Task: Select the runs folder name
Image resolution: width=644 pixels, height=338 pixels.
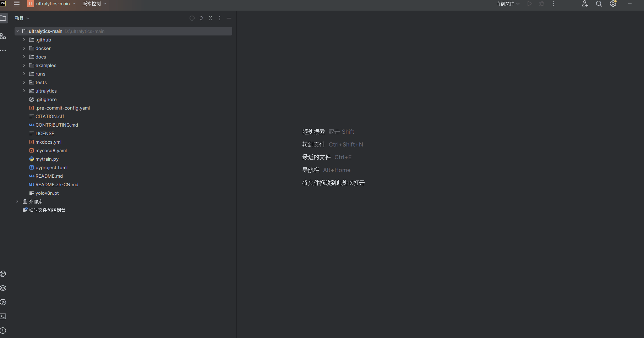Action: pyautogui.click(x=40, y=74)
